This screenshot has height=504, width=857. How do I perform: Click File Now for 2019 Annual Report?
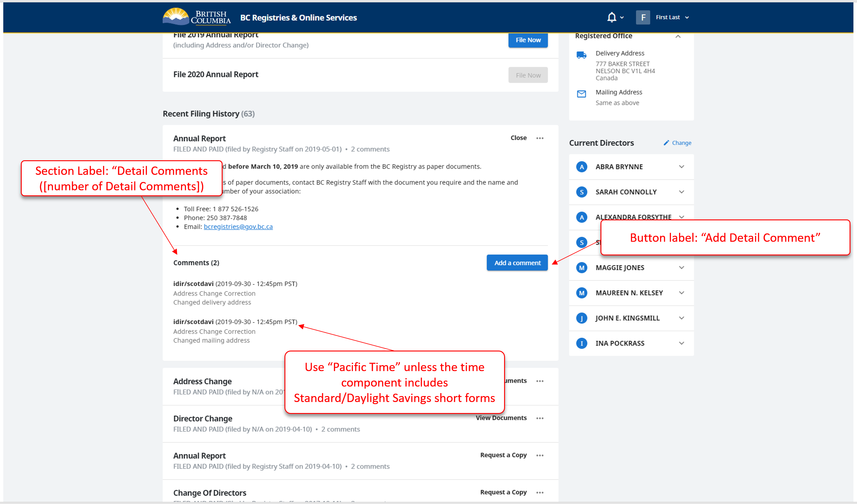click(x=528, y=40)
